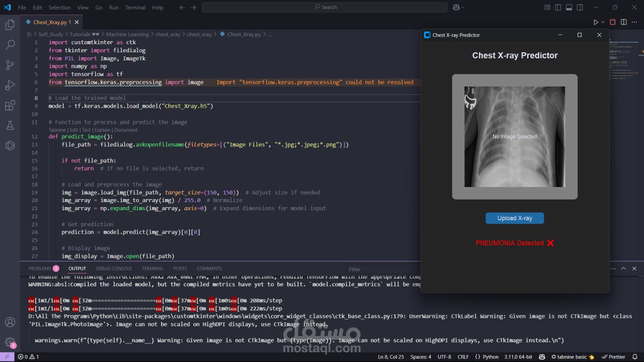The height and width of the screenshot is (362, 644).
Task: Switch to the DEBUG CONSOLE tab
Action: 114,268
